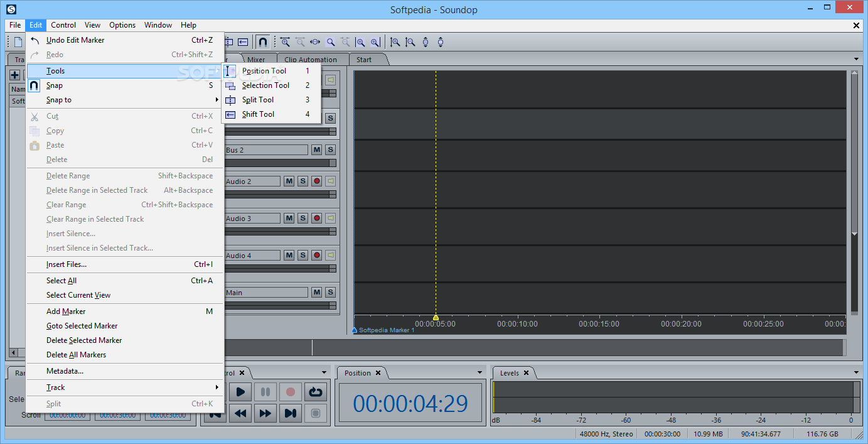Expand the Snap to submenu
868x444 pixels.
(125, 100)
